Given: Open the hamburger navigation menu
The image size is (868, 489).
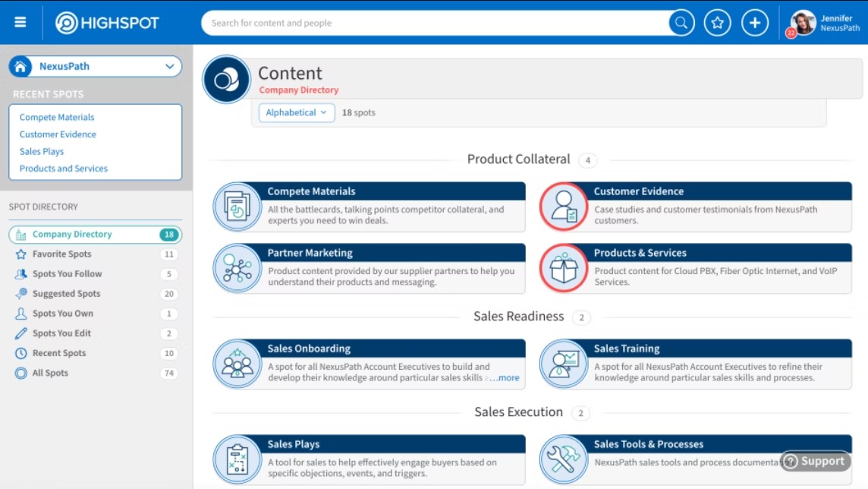Looking at the screenshot, I should coord(20,22).
